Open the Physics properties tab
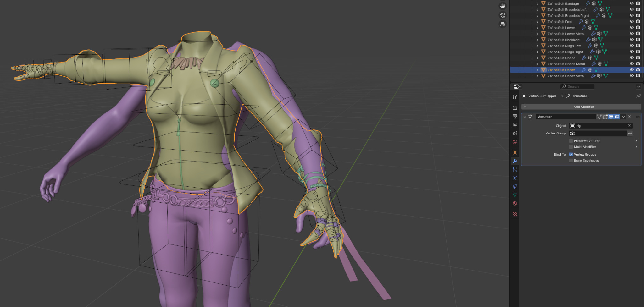 515,178
